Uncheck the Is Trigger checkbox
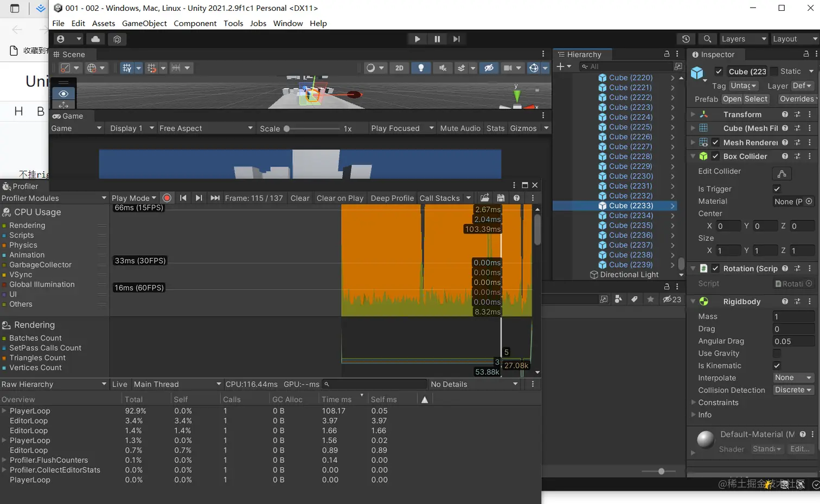 coord(777,189)
